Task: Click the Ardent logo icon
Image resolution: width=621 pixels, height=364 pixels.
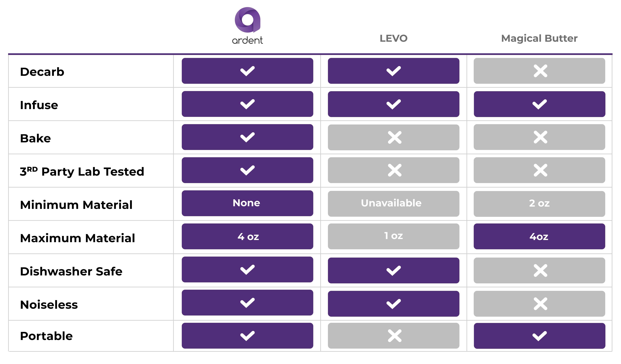Action: pos(247,20)
